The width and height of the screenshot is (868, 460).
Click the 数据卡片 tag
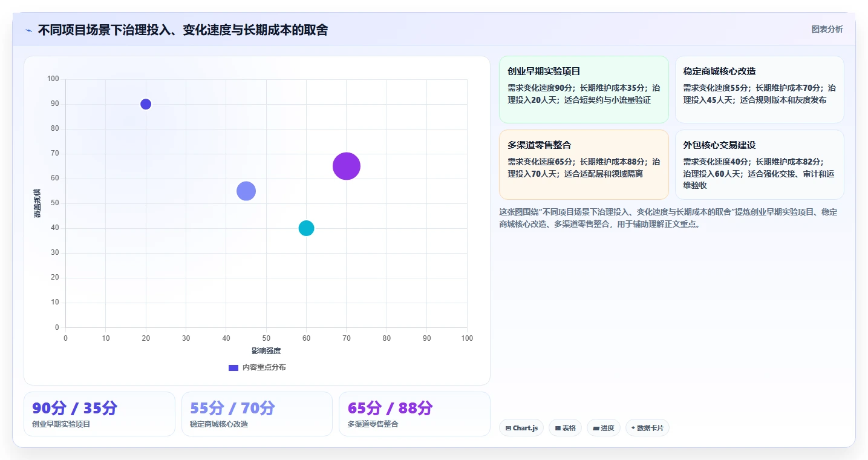[647, 428]
